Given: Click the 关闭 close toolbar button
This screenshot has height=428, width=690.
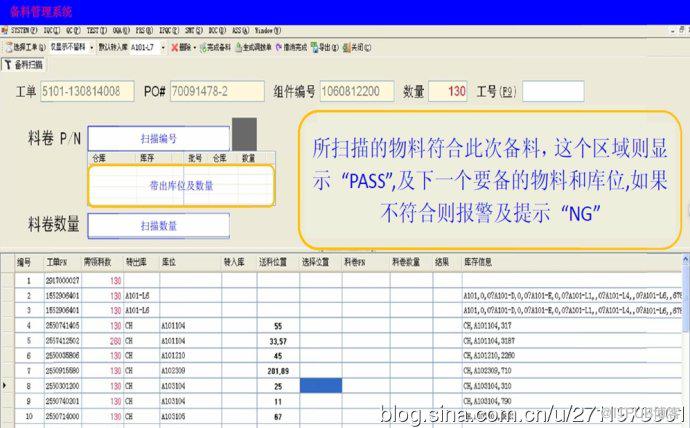Looking at the screenshot, I should click(x=357, y=47).
